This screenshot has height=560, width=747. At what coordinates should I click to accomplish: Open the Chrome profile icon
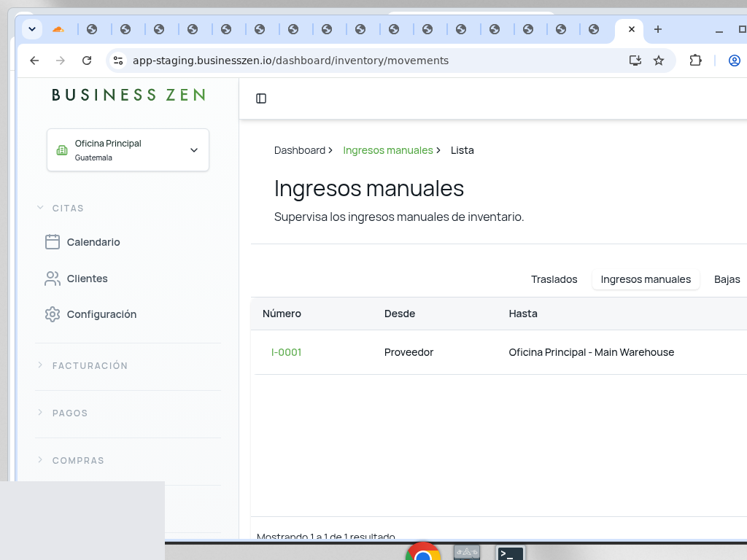734,61
